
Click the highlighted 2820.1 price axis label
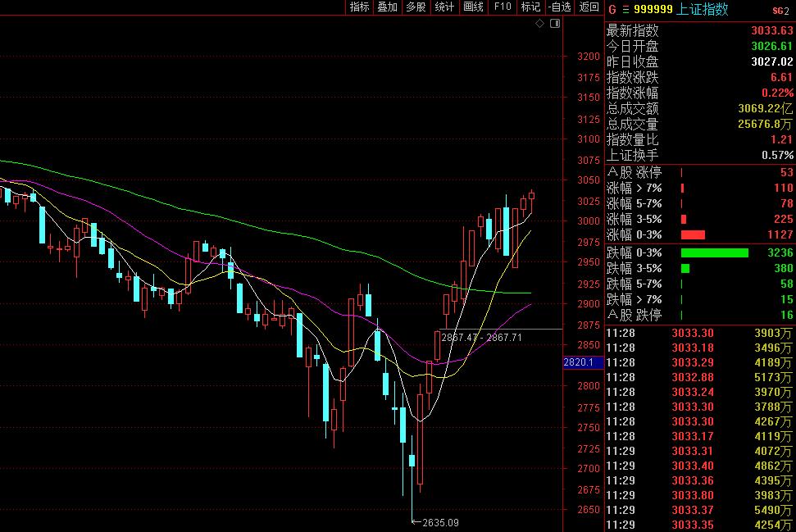[583, 362]
